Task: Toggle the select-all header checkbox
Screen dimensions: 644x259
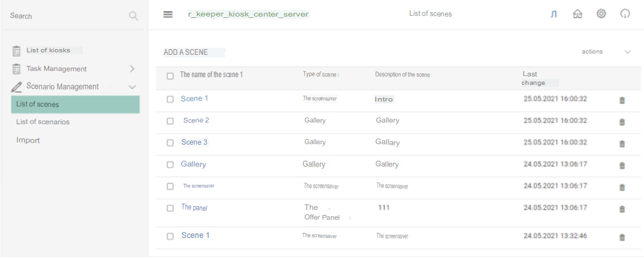Action: click(x=170, y=76)
